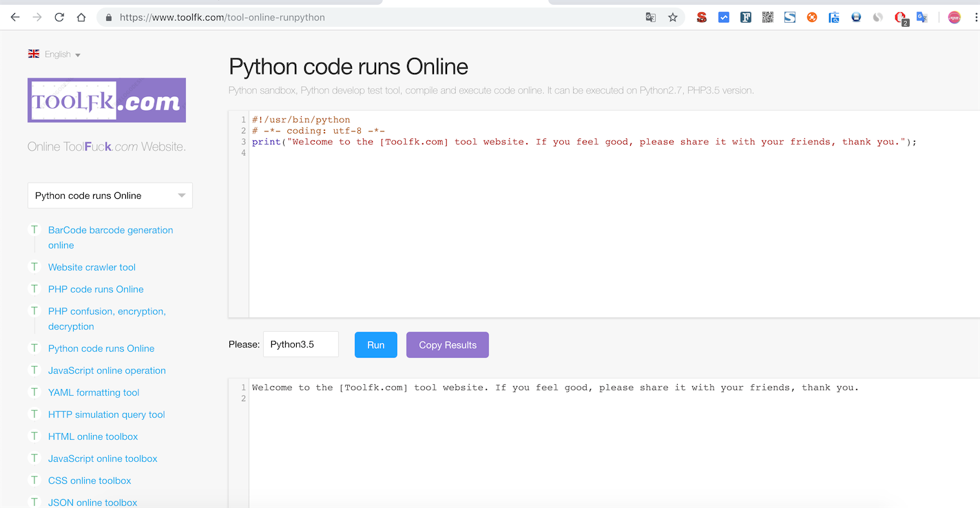The image size is (980, 508).
Task: Click the TOOLFK.com logo
Action: coord(106,100)
